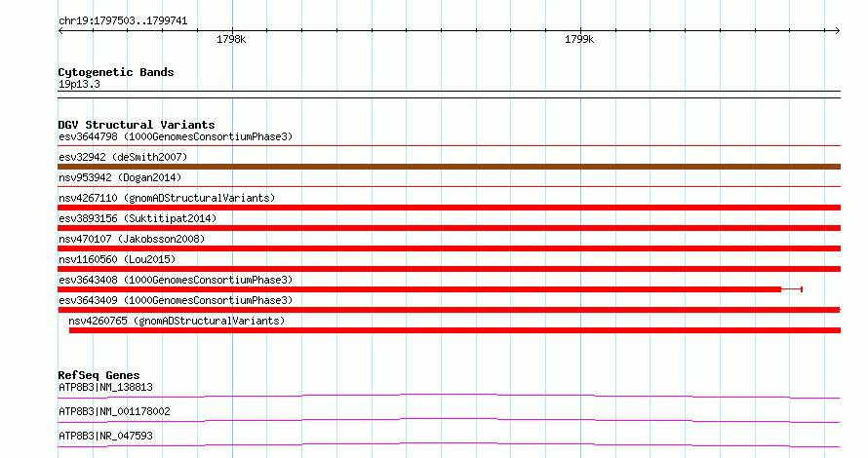Image resolution: width=868 pixels, height=458 pixels.
Task: Click the magenta ATP8B3 NM_138813 intron line
Action: click(x=449, y=396)
